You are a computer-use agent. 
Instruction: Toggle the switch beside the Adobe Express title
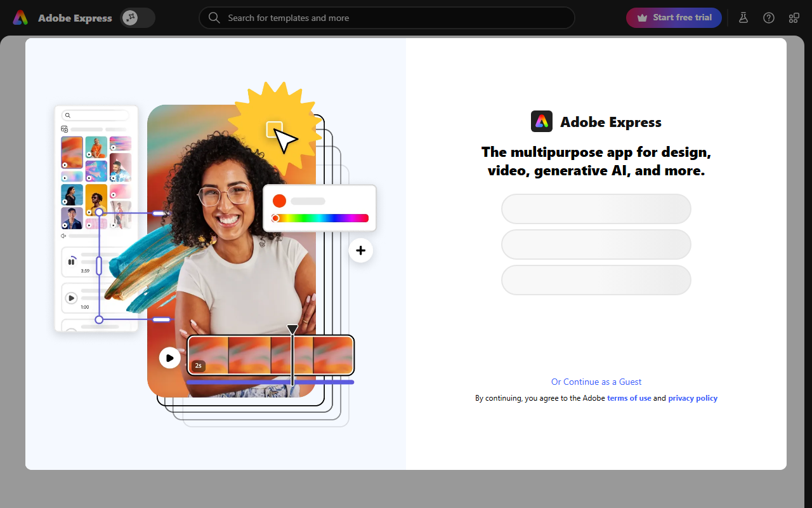click(138, 18)
